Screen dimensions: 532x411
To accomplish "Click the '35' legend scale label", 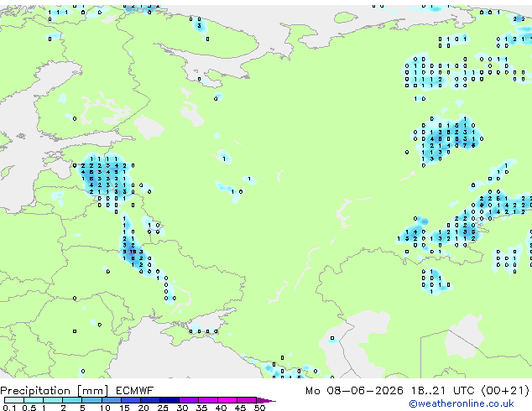I will [201, 408].
